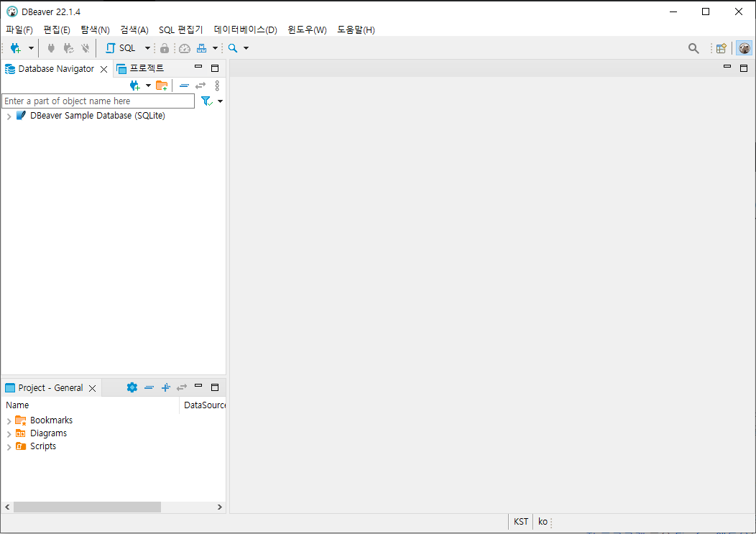Open the 편집(E) menu
This screenshot has width=756, height=534.
point(57,30)
